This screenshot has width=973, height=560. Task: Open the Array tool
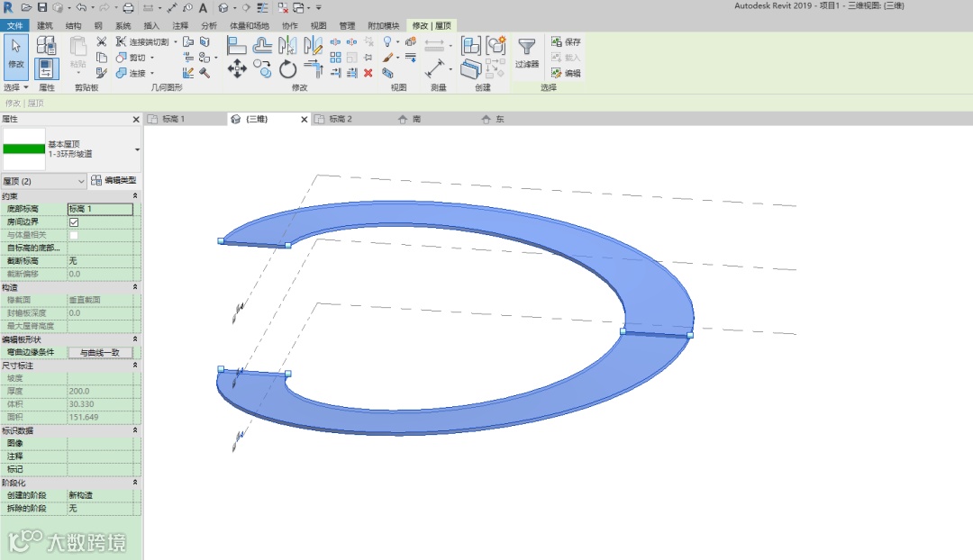335,57
